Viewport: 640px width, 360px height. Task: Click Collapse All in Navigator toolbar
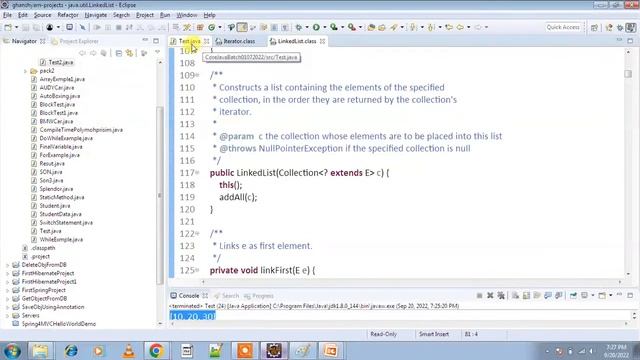point(119,53)
